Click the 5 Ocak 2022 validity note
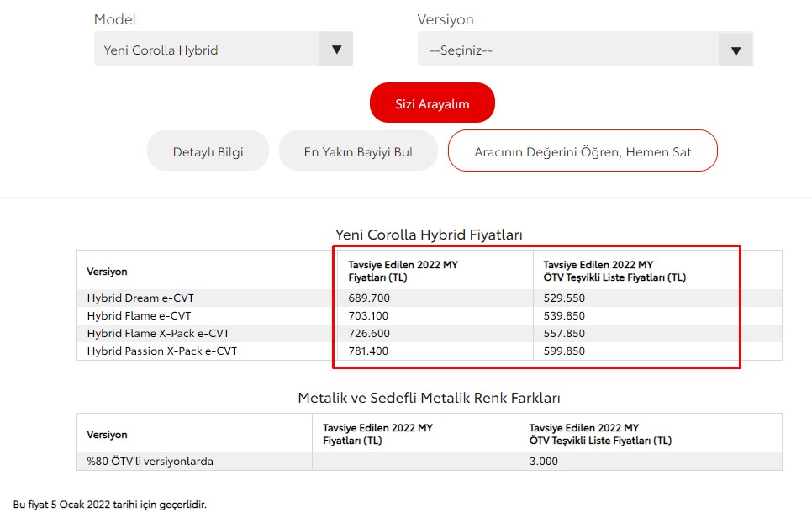Screen dimensions: 812x523 (110, 505)
